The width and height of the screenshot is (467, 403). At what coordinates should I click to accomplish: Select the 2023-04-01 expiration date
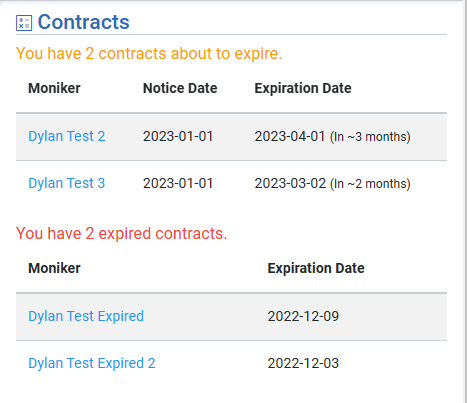coord(290,136)
